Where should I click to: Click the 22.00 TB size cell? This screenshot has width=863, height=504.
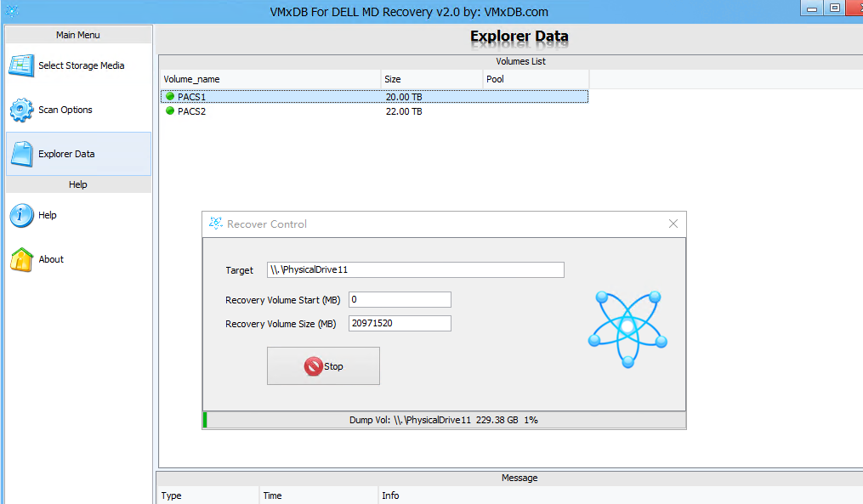[404, 111]
